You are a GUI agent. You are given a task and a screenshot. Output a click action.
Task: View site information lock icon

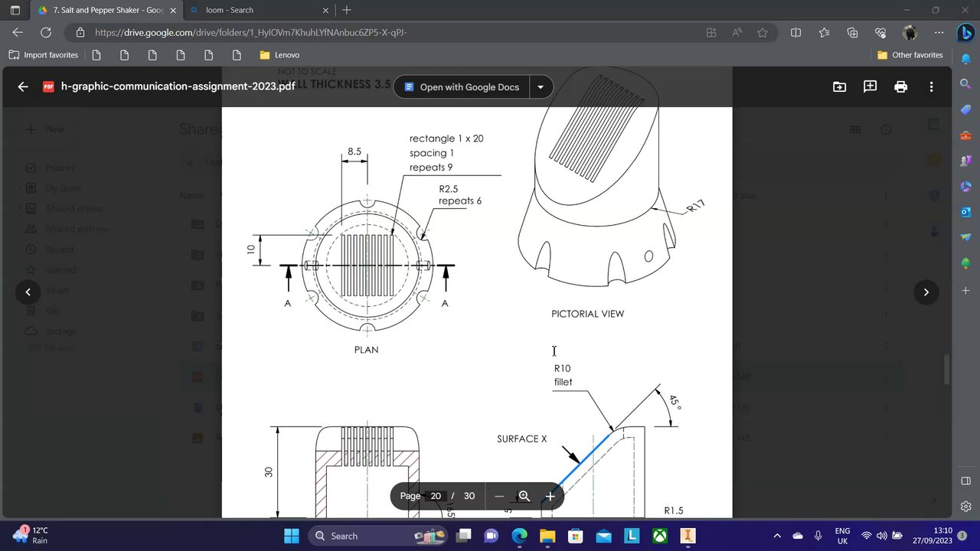point(80,32)
